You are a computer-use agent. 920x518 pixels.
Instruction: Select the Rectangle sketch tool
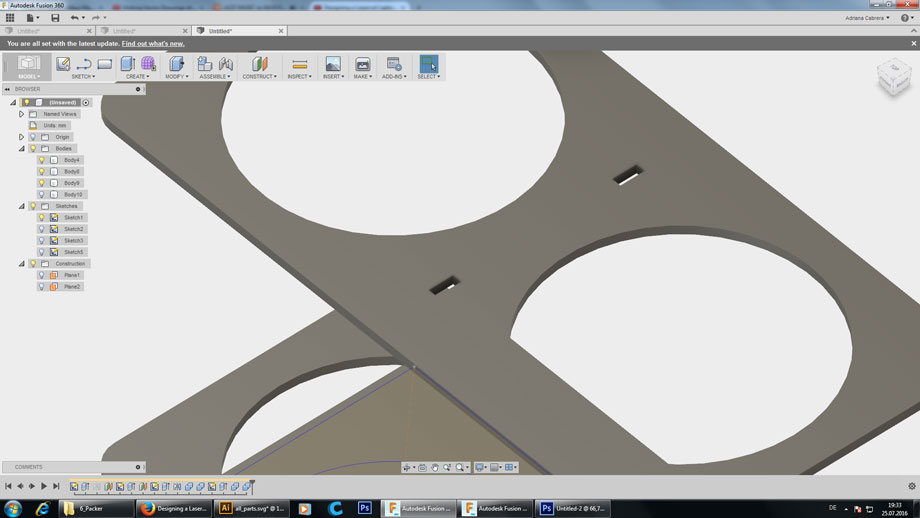tap(104, 63)
